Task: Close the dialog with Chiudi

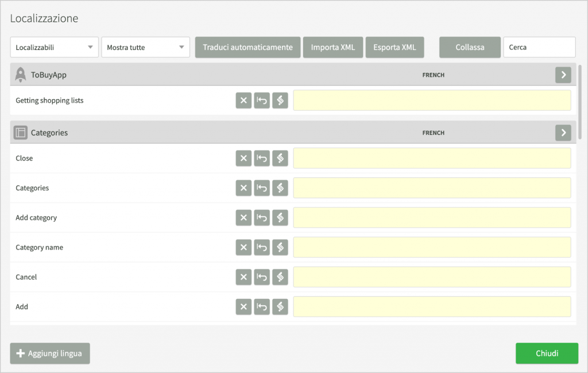Action: 547,353
